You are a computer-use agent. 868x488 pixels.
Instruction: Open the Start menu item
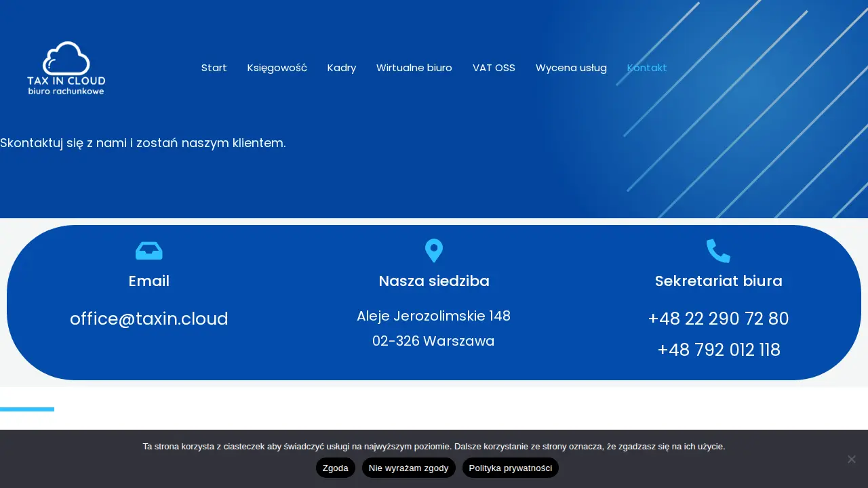click(214, 68)
